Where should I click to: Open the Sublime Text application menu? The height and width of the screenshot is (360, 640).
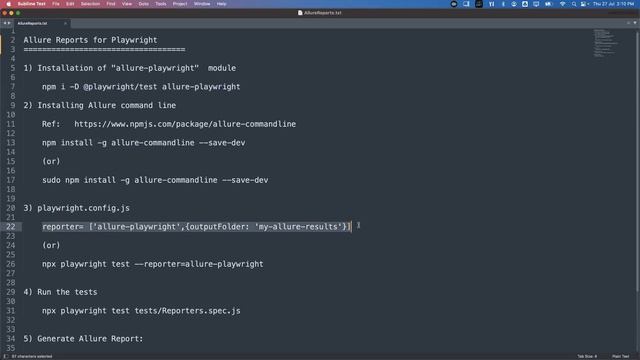pyautogui.click(x=31, y=4)
